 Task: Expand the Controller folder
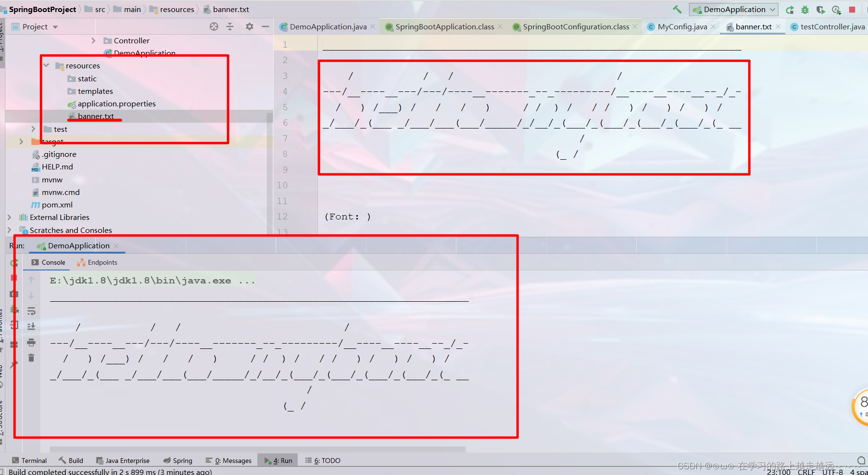point(93,41)
